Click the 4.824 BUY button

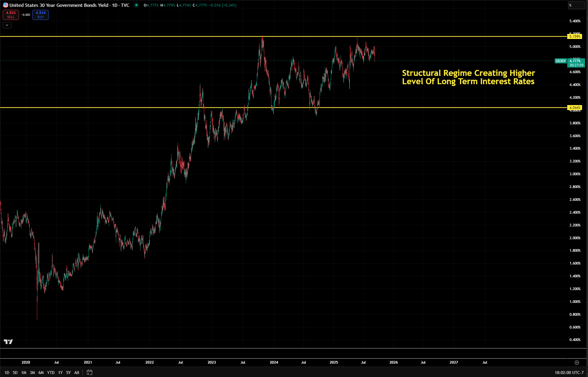40,15
